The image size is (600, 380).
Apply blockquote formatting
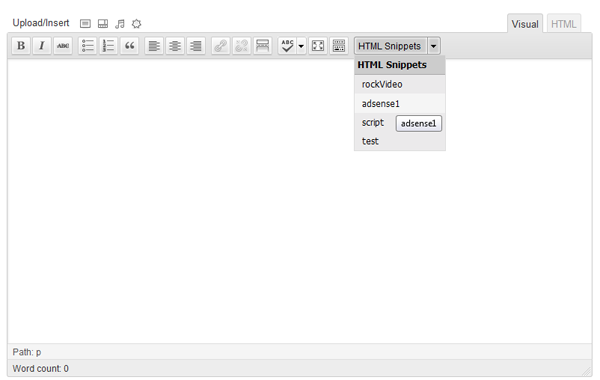tap(129, 46)
